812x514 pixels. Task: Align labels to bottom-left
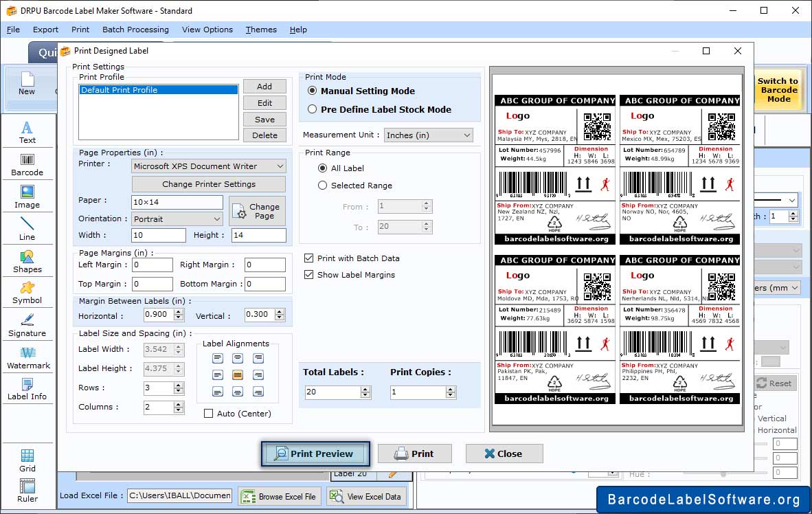pos(218,392)
